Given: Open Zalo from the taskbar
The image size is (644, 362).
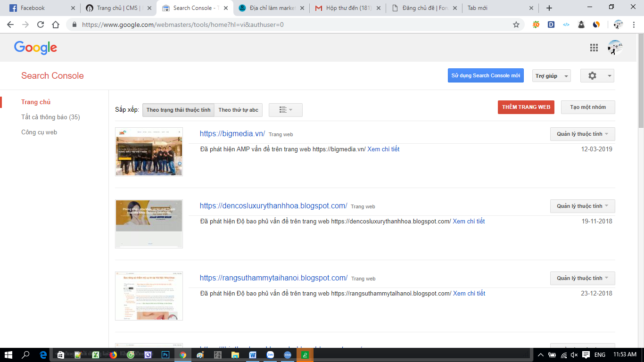Looking at the screenshot, I should 270,355.
